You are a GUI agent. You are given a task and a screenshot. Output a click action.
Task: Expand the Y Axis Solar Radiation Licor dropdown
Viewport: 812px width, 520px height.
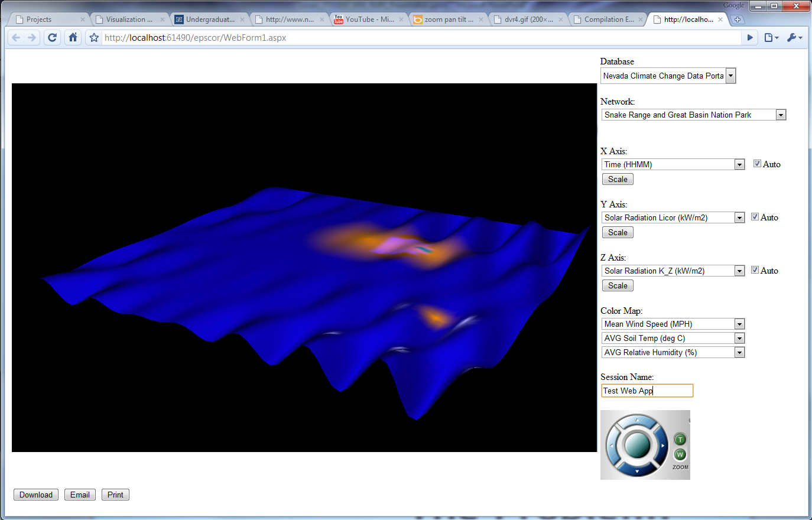[673, 217]
